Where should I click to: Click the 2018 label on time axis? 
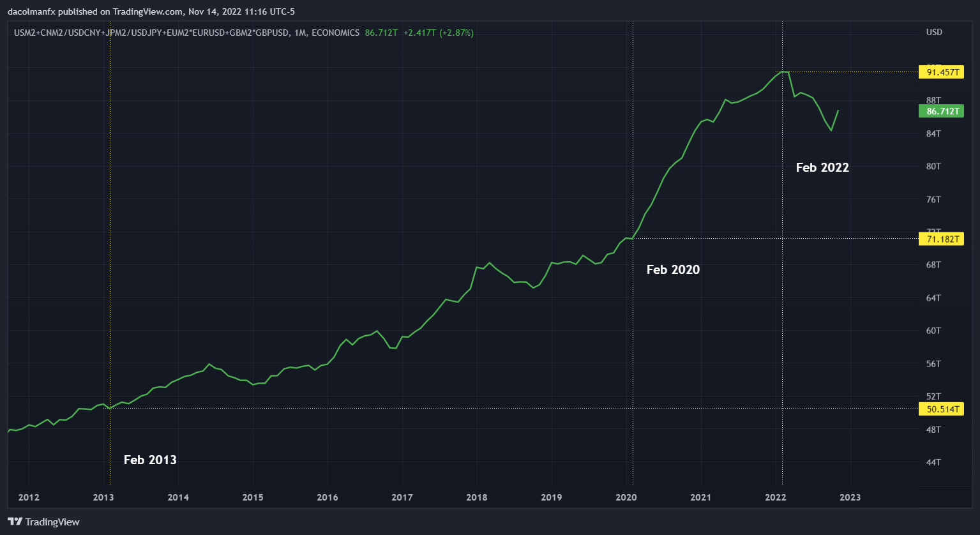pyautogui.click(x=477, y=497)
